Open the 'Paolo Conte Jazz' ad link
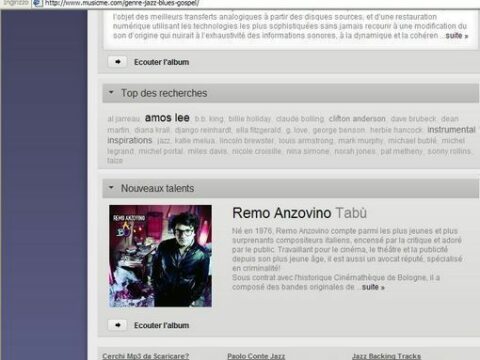The width and height of the screenshot is (480, 360). coord(256,356)
